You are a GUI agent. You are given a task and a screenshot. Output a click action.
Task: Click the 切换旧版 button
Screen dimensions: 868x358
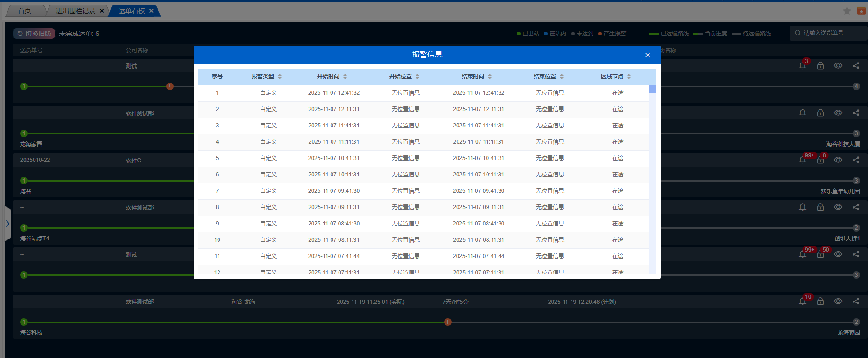coord(34,34)
